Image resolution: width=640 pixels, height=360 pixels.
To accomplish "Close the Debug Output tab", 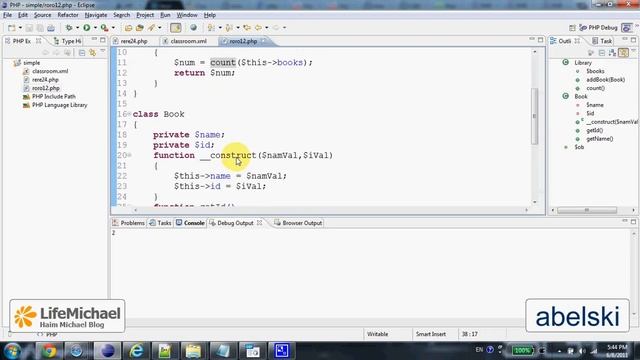I will click(260, 223).
